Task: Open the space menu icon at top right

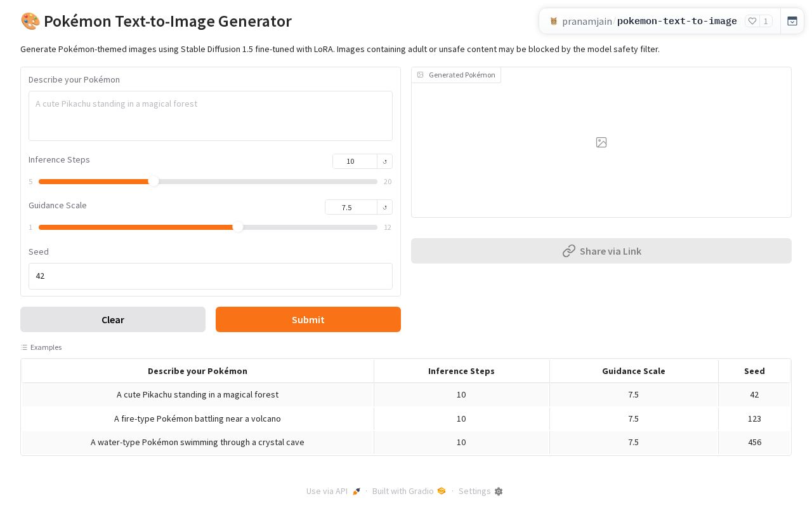Action: [792, 21]
